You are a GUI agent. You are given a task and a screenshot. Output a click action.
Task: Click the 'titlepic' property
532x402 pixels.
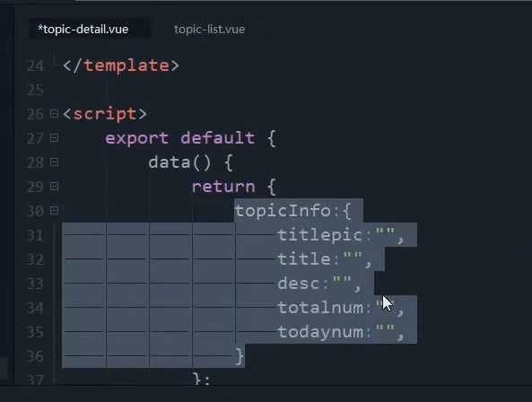[320, 235]
